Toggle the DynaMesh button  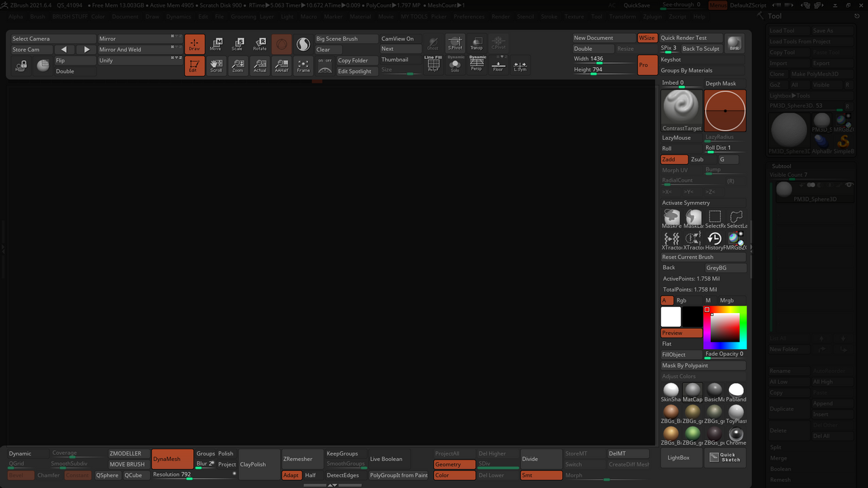172,459
